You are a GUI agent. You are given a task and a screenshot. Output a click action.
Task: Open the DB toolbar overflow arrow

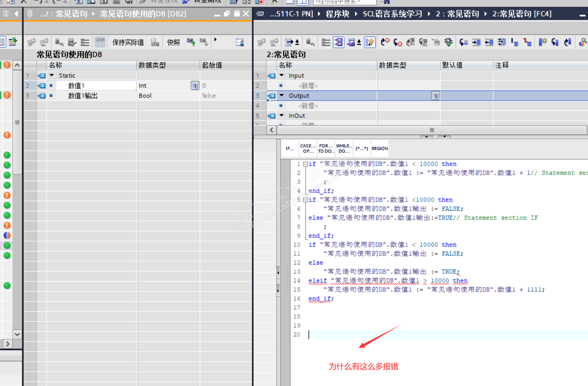[x=215, y=39]
